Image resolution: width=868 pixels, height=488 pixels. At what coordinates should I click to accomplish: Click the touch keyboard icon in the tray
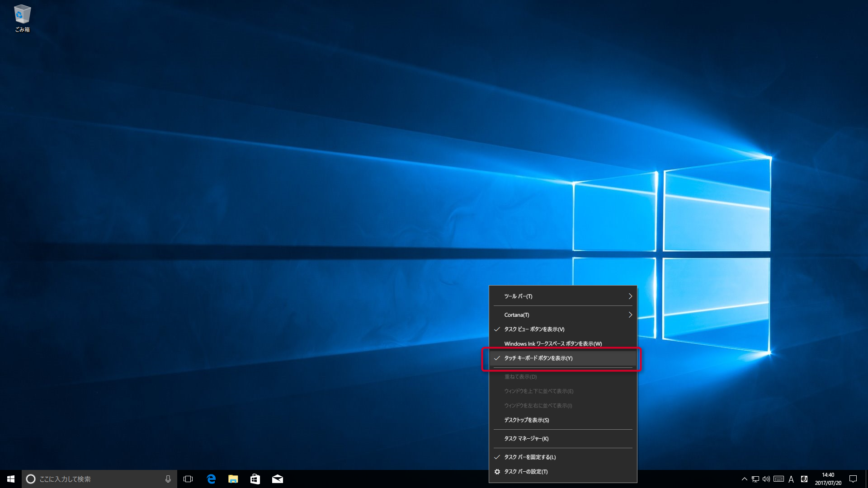point(778,479)
